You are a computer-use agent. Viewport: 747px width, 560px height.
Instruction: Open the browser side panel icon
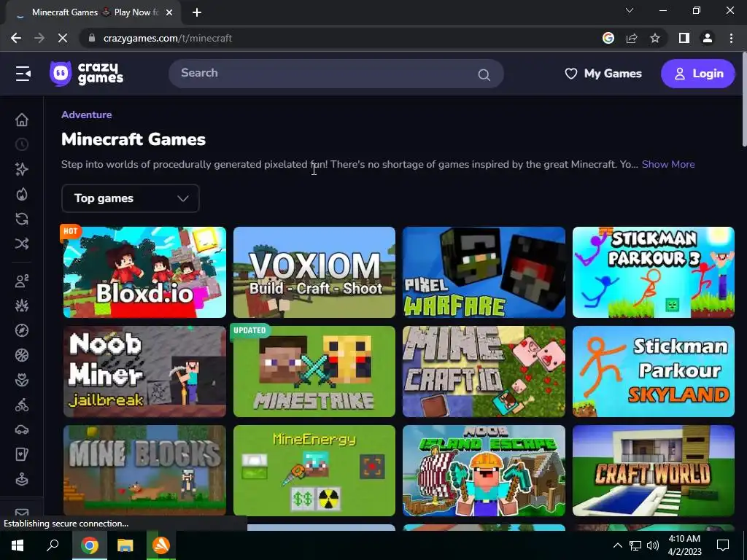(x=684, y=38)
